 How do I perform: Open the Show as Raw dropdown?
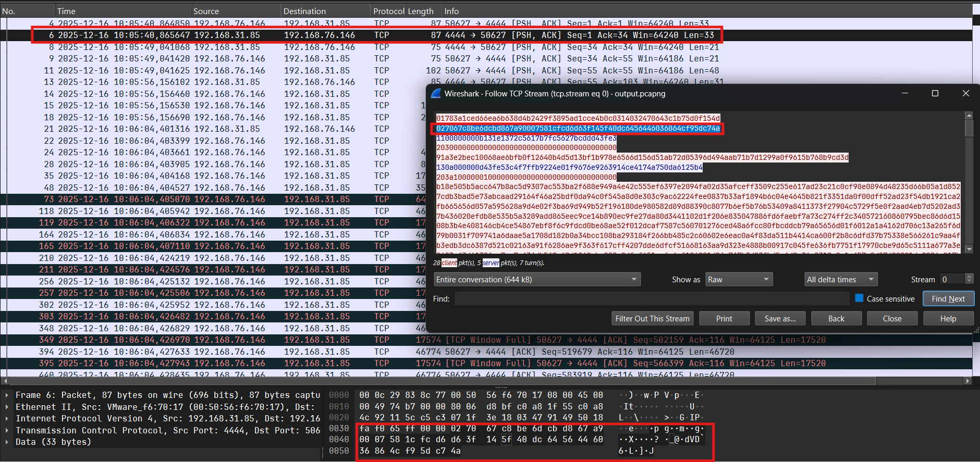[738, 280]
